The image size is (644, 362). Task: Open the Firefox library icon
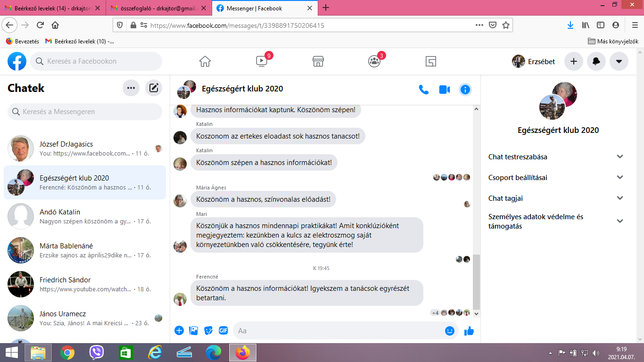point(586,25)
